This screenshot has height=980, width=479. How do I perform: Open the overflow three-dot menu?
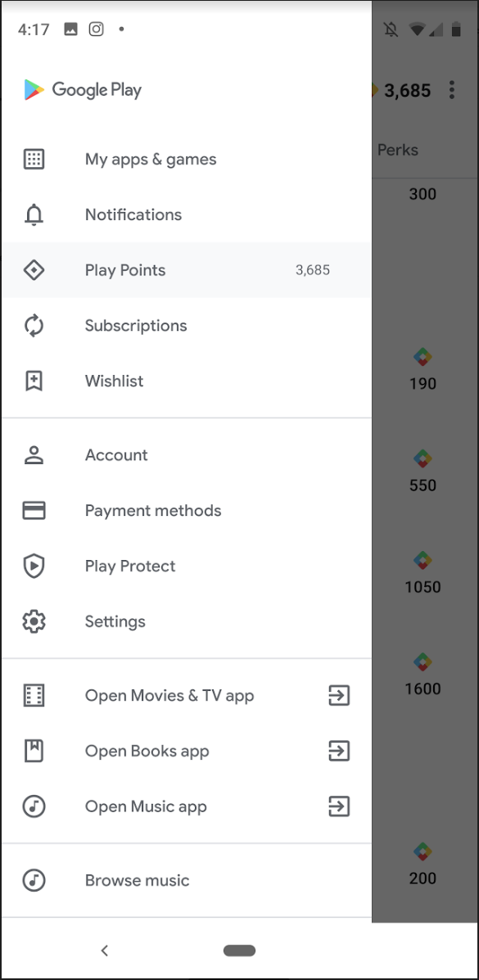(x=452, y=90)
